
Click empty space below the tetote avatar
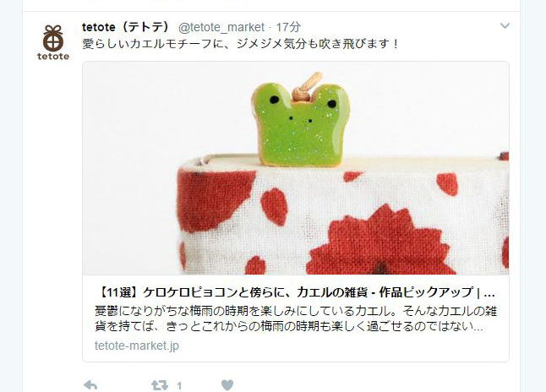pos(53,209)
